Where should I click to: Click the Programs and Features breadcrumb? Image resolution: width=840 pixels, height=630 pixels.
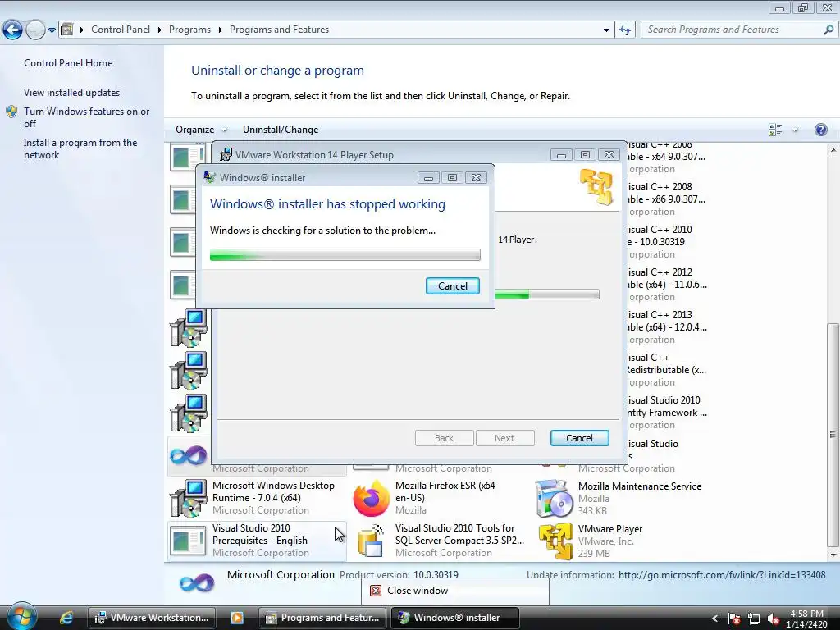[x=279, y=30]
